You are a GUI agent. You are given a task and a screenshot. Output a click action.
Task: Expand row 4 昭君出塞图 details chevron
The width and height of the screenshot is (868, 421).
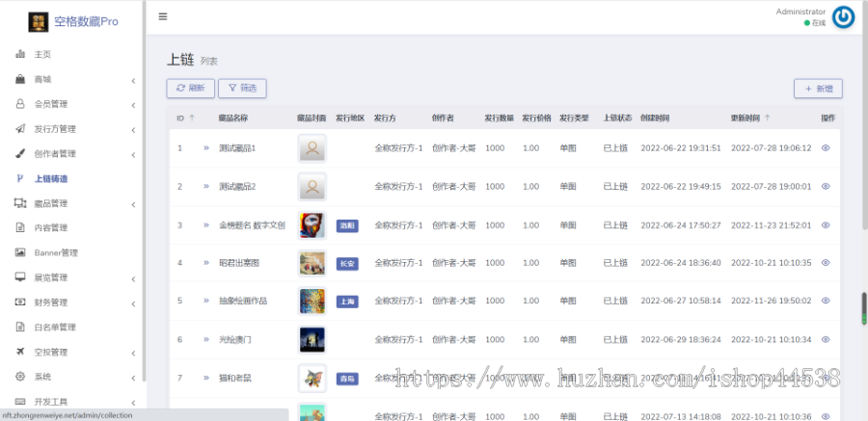click(x=206, y=262)
